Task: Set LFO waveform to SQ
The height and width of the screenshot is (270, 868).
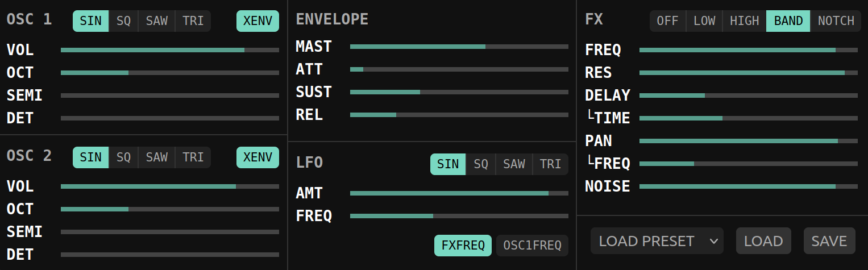Action: (x=481, y=164)
